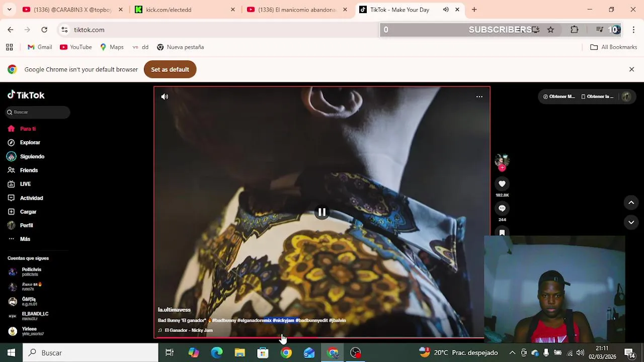Image resolution: width=644 pixels, height=362 pixels.
Task: Click the #badbunny hashtag
Action: click(224, 320)
